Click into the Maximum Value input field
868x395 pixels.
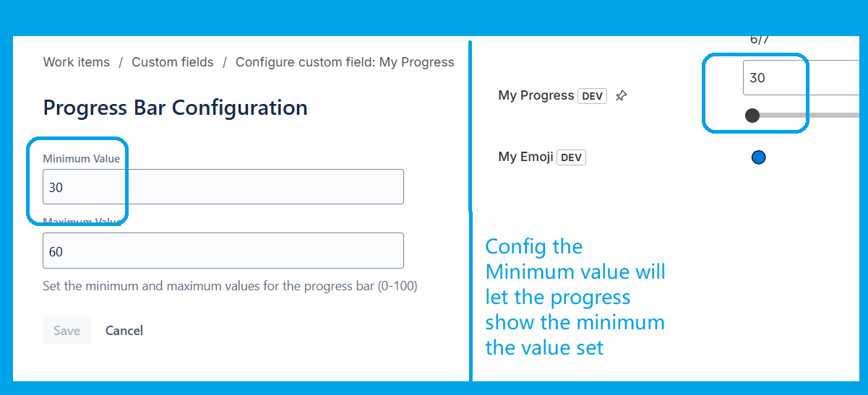point(223,251)
